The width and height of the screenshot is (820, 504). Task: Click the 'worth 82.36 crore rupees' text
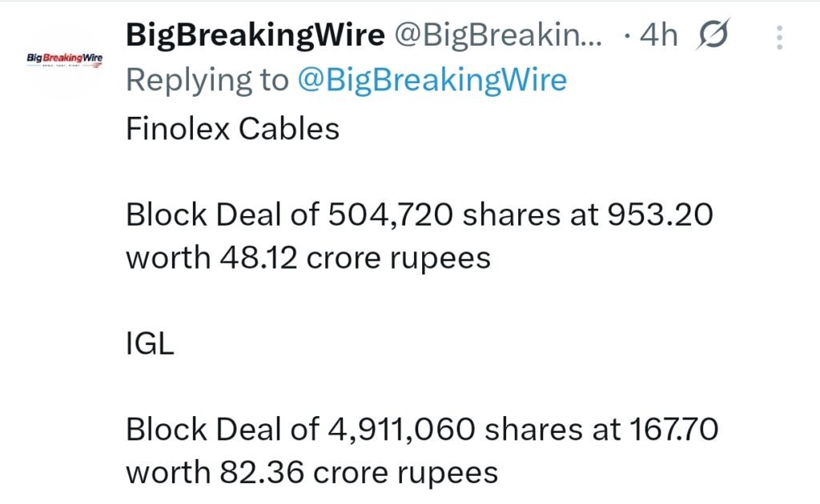click(311, 471)
